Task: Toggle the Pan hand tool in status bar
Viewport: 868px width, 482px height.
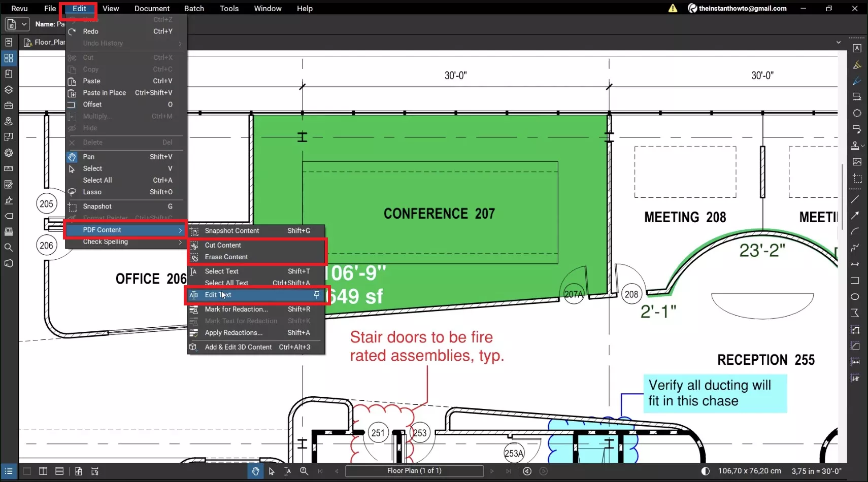Action: (255, 471)
